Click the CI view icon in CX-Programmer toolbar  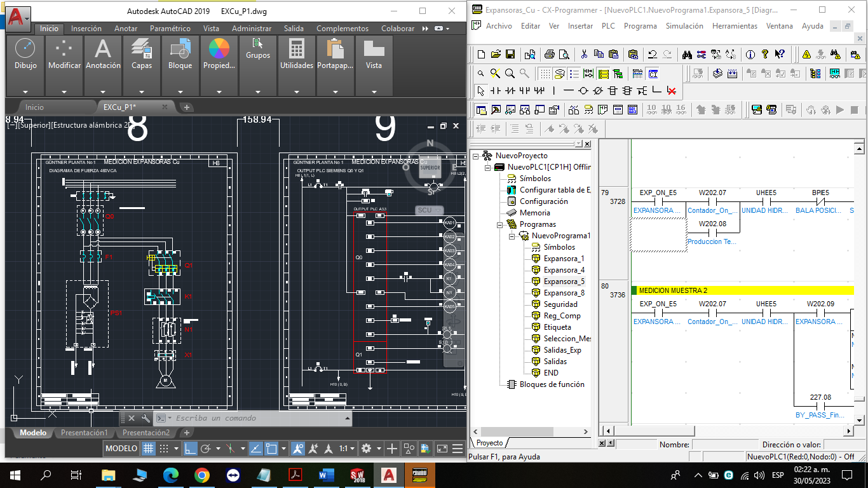[x=653, y=74]
